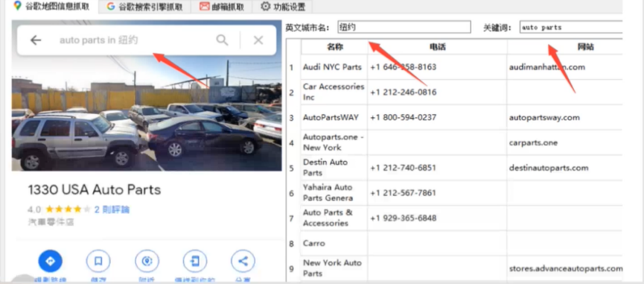Select row number 5 in the results table

292,168
